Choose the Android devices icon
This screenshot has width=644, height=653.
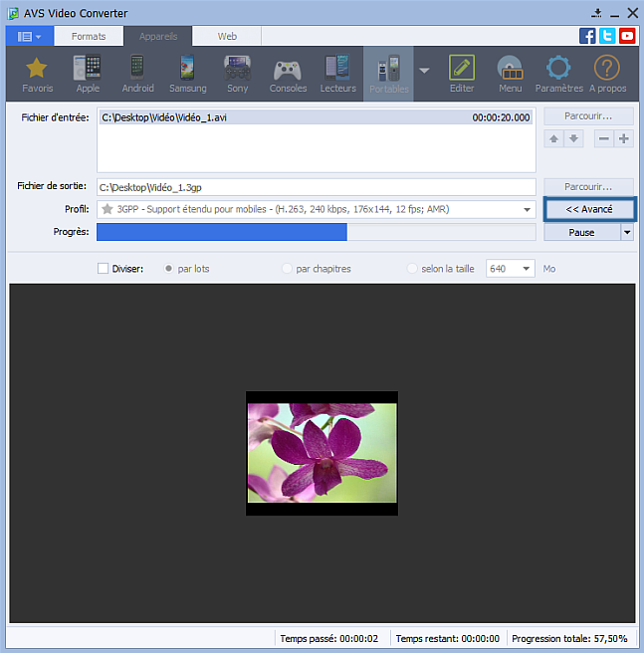138,74
